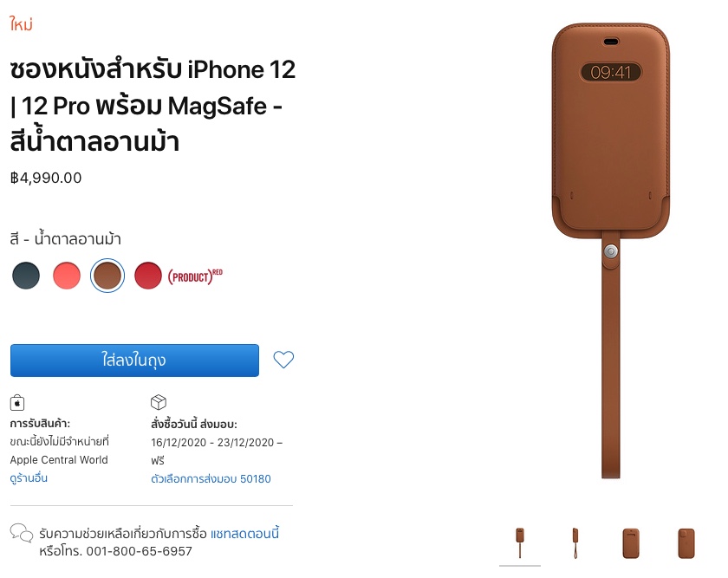Select the dark navy blue color swatch
This screenshot has width=728, height=578.
(26, 276)
